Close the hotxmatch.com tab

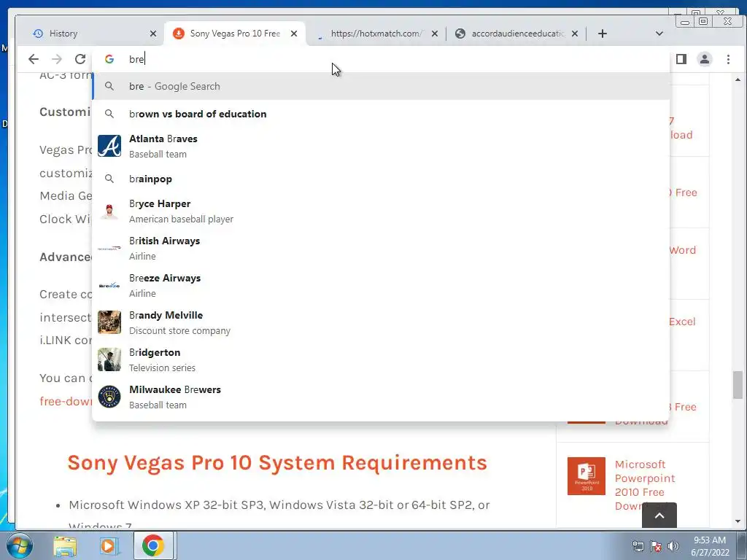tap(435, 34)
